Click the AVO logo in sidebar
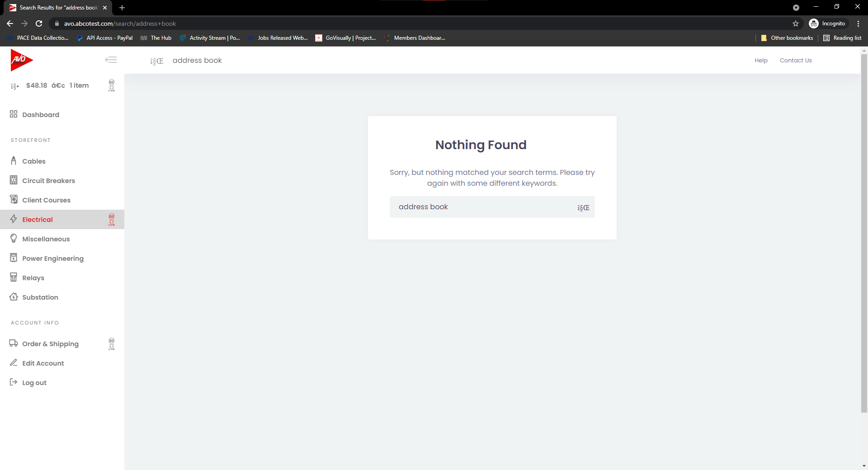Viewport: 868px width, 470px height. 21,60
